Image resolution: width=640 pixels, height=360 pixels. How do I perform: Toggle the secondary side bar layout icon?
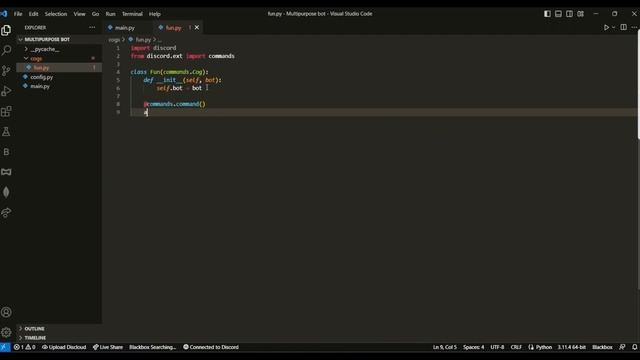(569, 13)
